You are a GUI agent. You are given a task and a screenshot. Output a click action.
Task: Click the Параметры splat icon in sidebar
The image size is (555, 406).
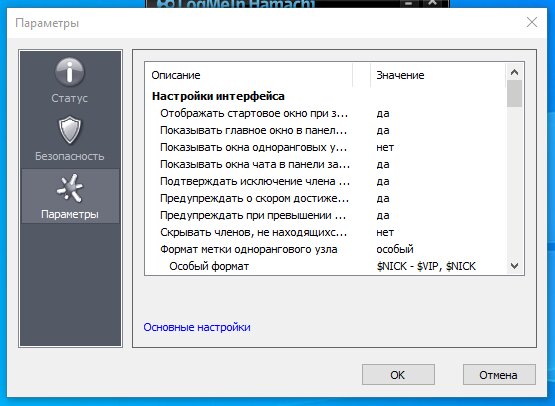(x=70, y=188)
